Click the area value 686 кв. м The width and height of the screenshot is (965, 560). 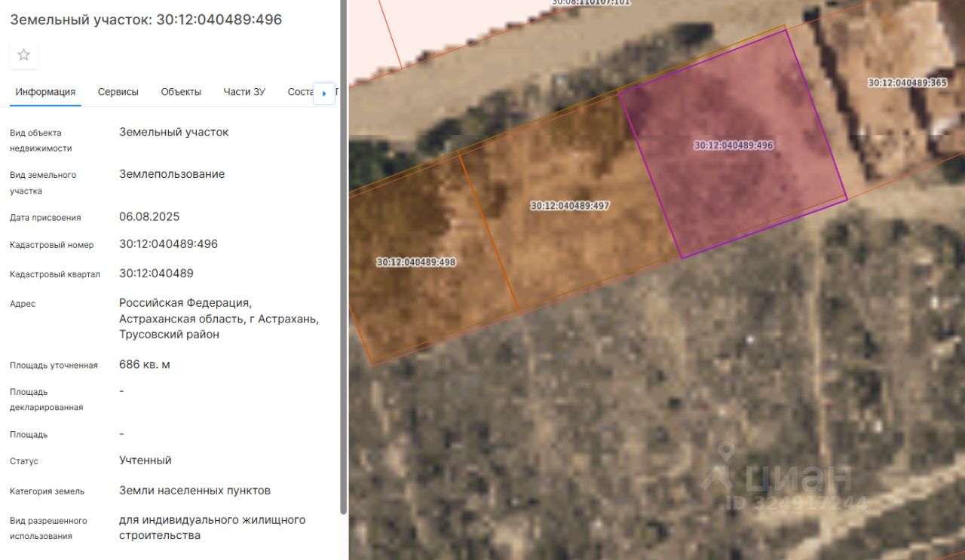click(145, 364)
